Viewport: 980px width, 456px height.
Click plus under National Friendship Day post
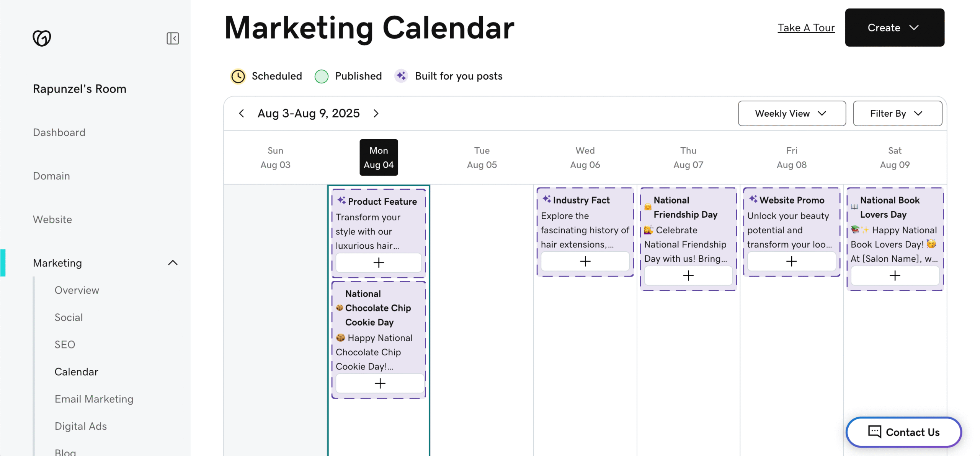[x=688, y=275]
